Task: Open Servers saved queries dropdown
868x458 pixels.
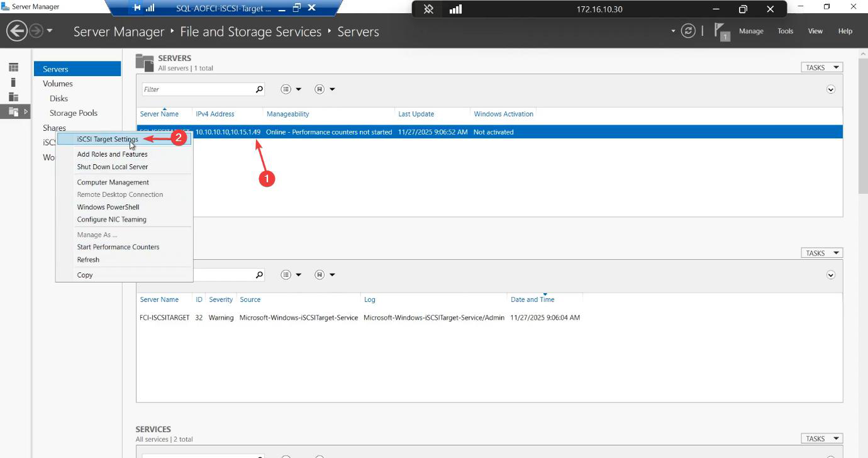Action: pyautogui.click(x=325, y=89)
